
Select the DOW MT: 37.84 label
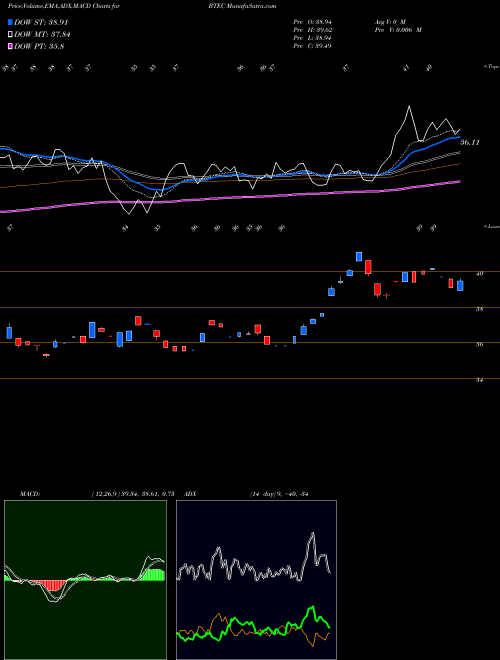coord(43,35)
